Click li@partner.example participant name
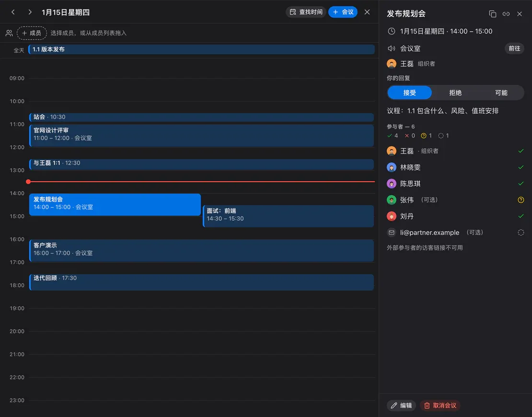Screen dimensions: 532x417 [429, 232]
